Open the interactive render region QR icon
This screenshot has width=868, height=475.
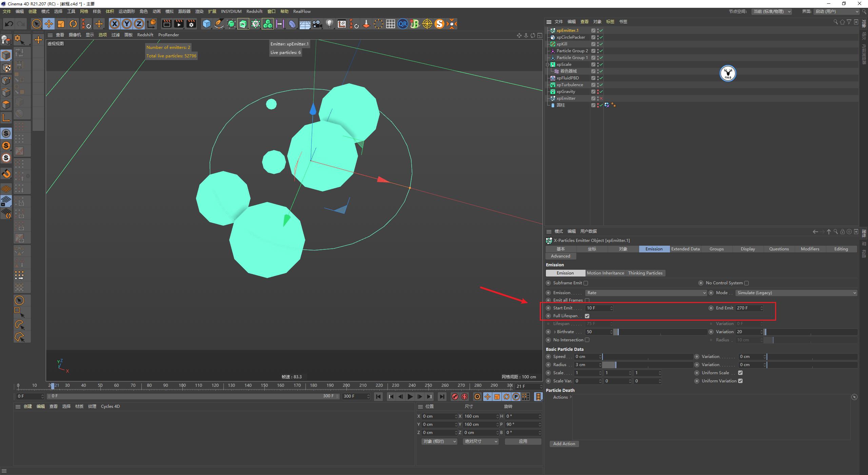pos(403,24)
